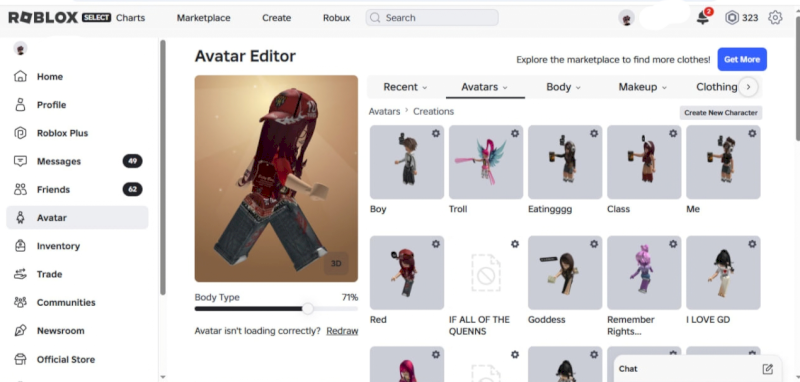
Task: Click in the Search field
Action: (432, 18)
